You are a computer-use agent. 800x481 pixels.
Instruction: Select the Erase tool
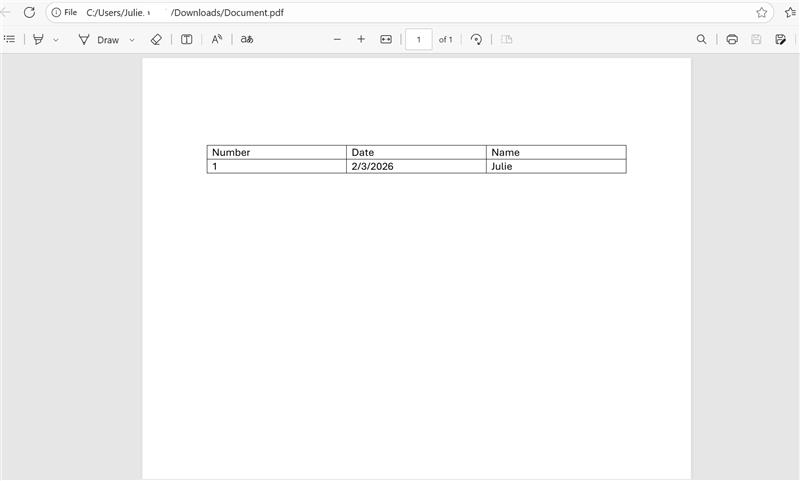(x=156, y=39)
